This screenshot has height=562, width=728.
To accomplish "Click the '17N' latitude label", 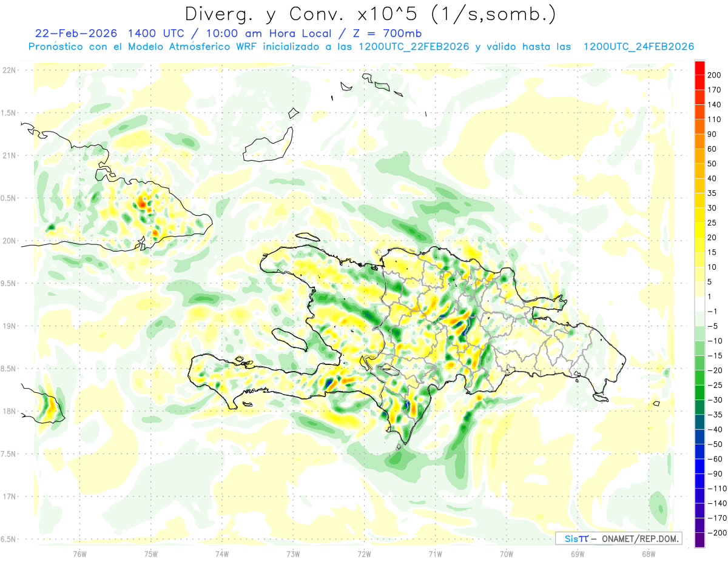I will 8,497.
